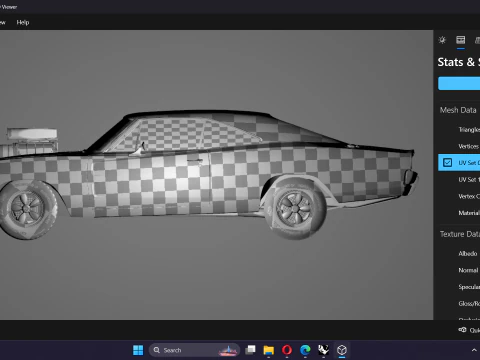480x360 pixels.
Task: Select UV Set 1 shading option
Action: [469, 180]
